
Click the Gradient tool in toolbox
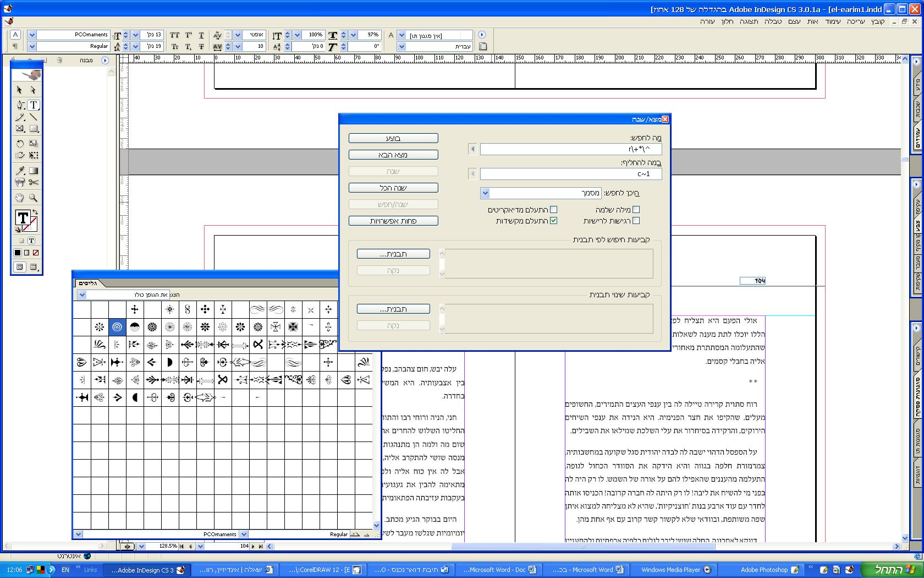[34, 171]
